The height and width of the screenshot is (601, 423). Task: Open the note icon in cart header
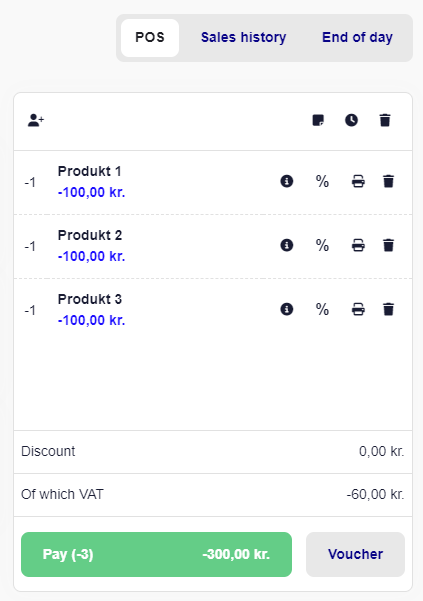pyautogui.click(x=318, y=120)
